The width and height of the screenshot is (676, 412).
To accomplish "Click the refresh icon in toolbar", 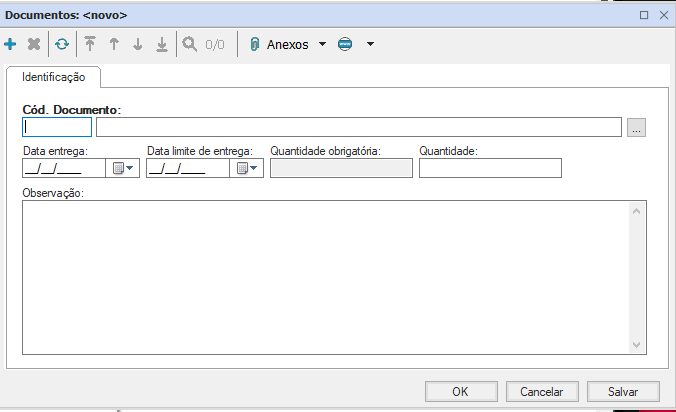I will pos(62,44).
